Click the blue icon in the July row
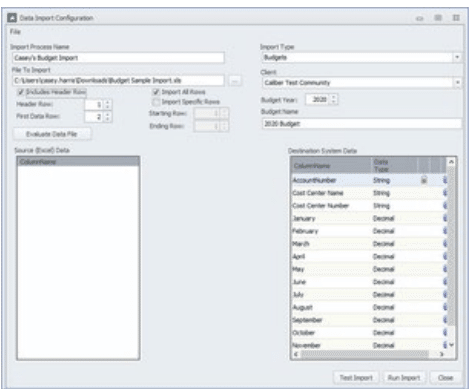The width and height of the screenshot is (469, 389). point(445,294)
